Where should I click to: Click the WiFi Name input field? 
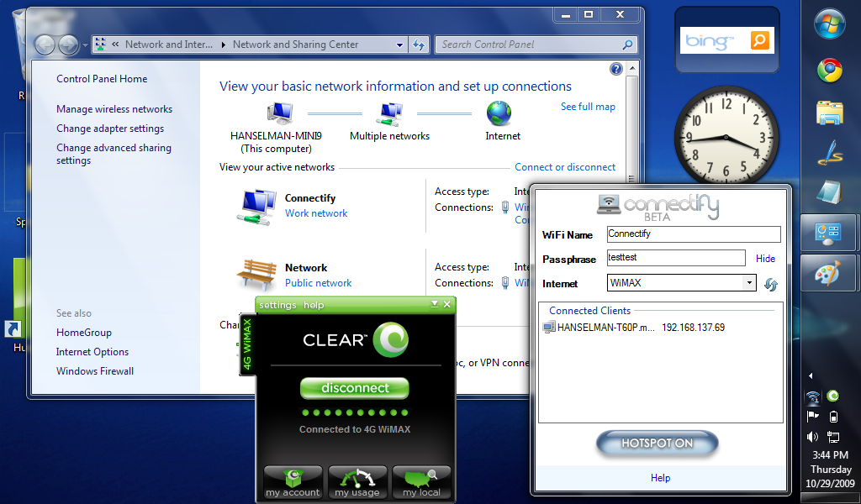click(x=694, y=234)
